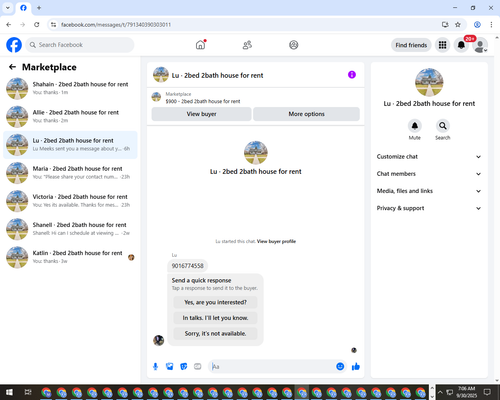The image size is (500, 400).
Task: Open a new browser tab
Action: 39,8
